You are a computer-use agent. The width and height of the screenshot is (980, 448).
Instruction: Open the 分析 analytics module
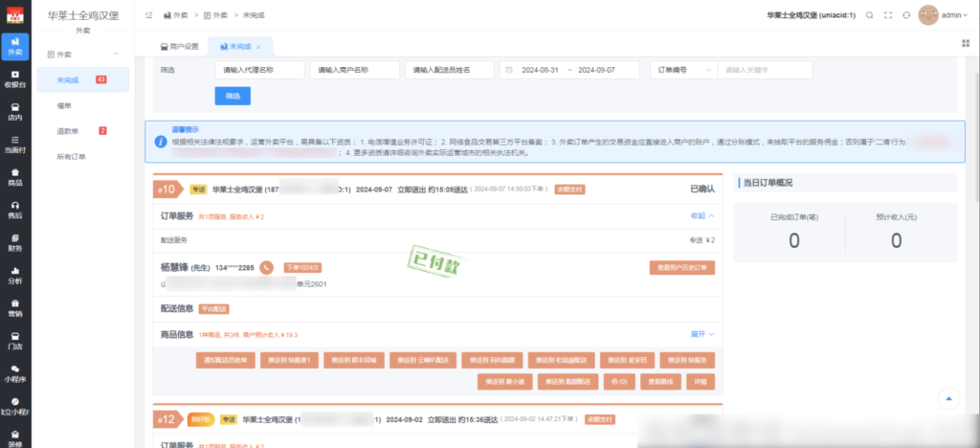(x=15, y=276)
